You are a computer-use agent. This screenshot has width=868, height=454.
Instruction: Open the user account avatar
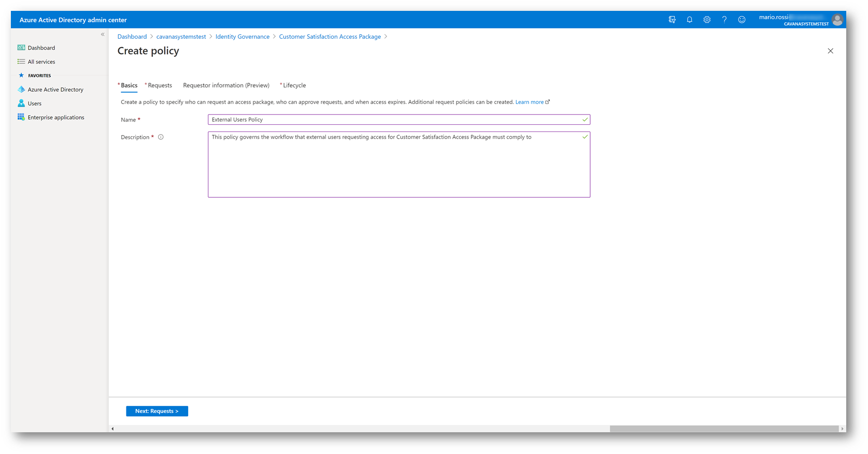click(837, 20)
